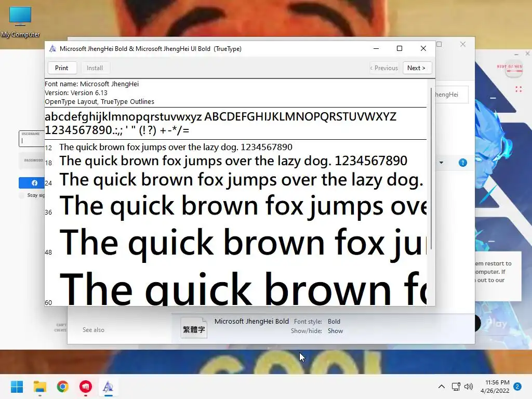Screen dimensions: 532x399
Task: Close the Fonts control panel window behind
Action: (x=463, y=45)
